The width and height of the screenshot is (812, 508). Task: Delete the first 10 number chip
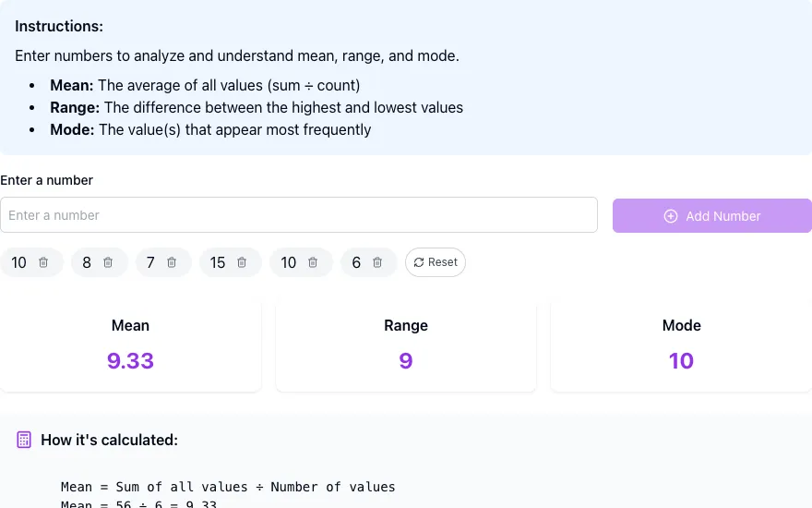pyautogui.click(x=43, y=263)
